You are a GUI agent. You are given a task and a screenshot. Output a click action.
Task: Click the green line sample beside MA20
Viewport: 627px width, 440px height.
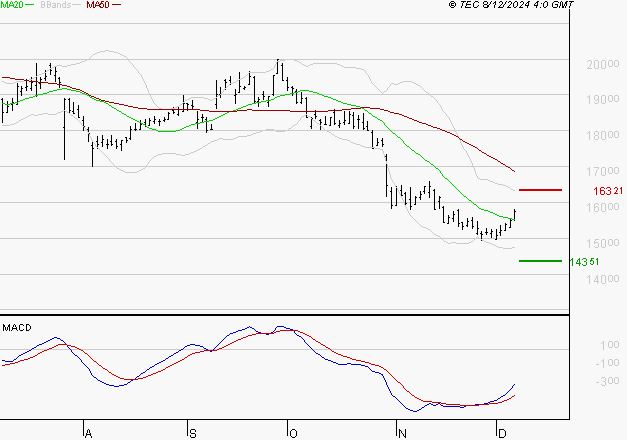[x=31, y=6]
